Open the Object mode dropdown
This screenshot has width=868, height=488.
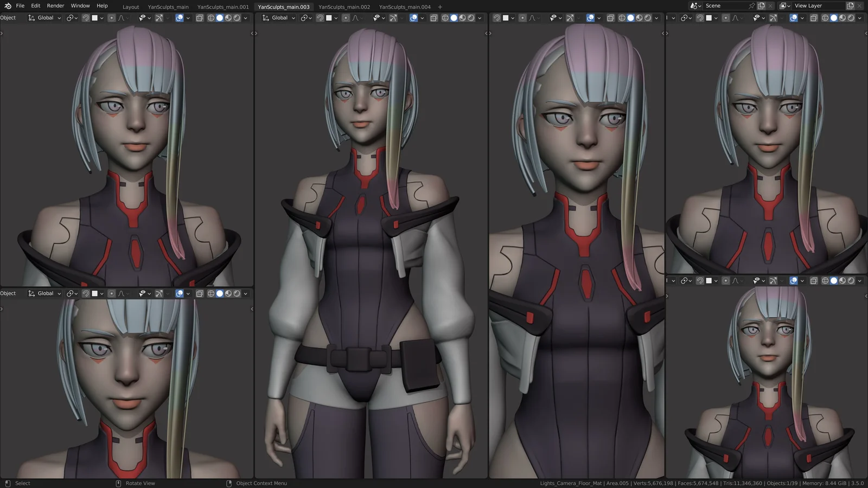tap(8, 17)
